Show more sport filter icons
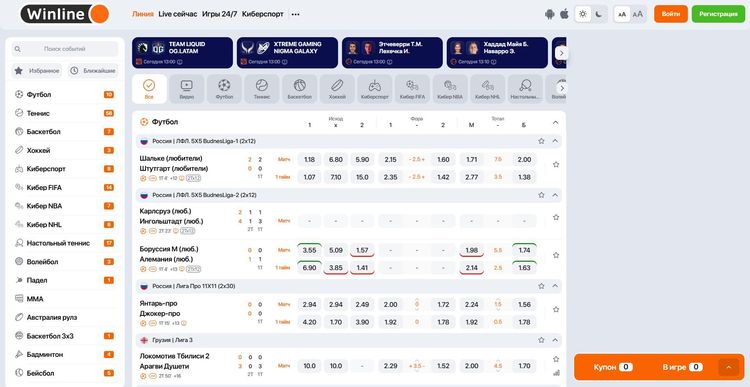 coord(562,88)
